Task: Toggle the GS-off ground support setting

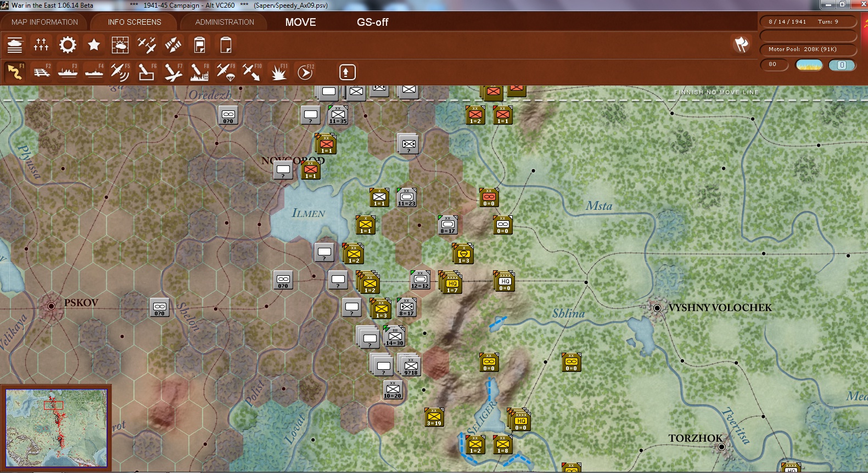Action: (x=372, y=22)
